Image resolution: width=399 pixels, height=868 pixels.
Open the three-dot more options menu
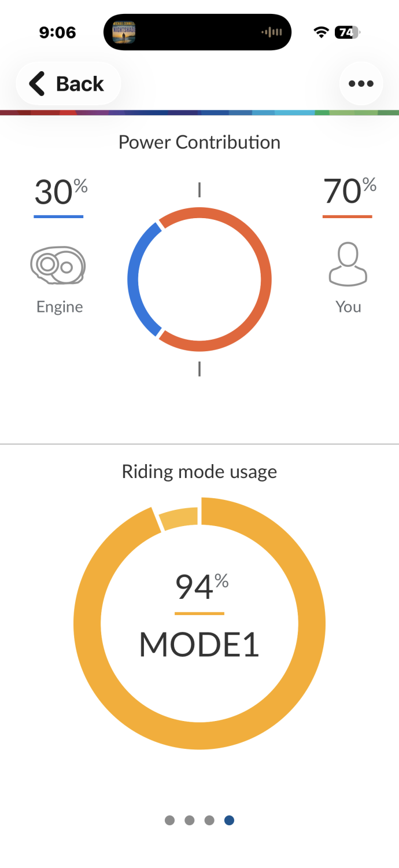click(361, 84)
